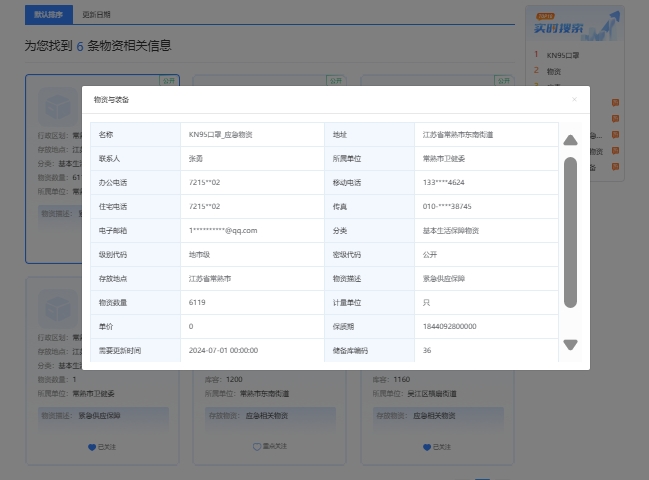Select the name value KN95口罩_应急物资
Image resolution: width=649 pixels, height=480 pixels.
221,134
